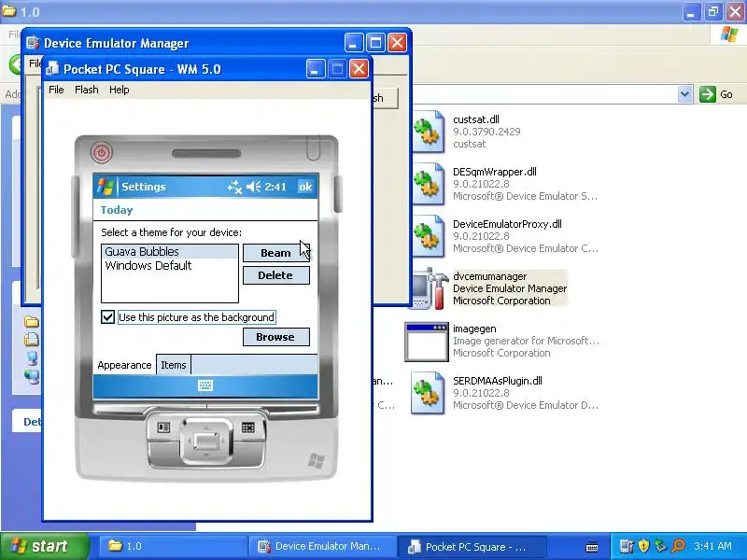This screenshot has height=560, width=747.
Task: Open the Flash menu
Action: pyautogui.click(x=86, y=90)
